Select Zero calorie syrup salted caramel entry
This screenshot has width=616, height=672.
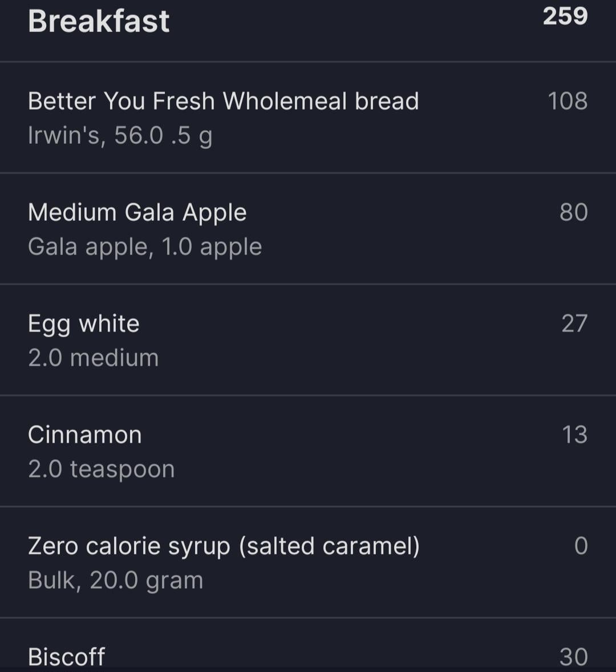(308, 562)
